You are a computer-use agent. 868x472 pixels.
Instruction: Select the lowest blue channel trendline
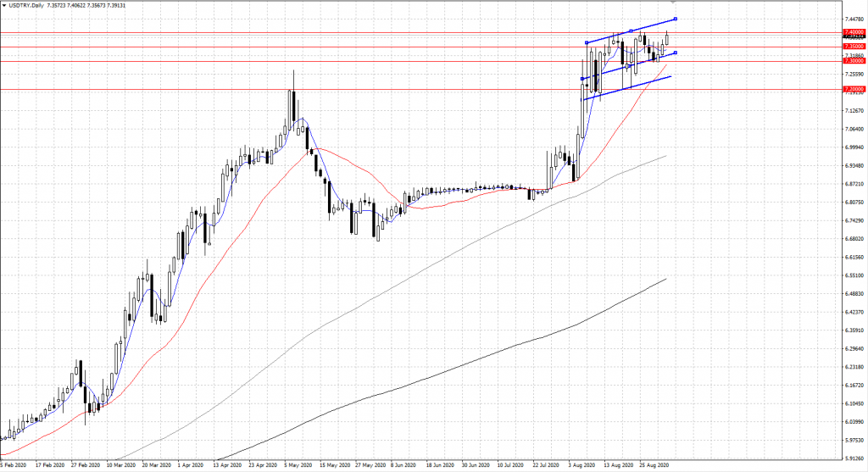coord(627,88)
